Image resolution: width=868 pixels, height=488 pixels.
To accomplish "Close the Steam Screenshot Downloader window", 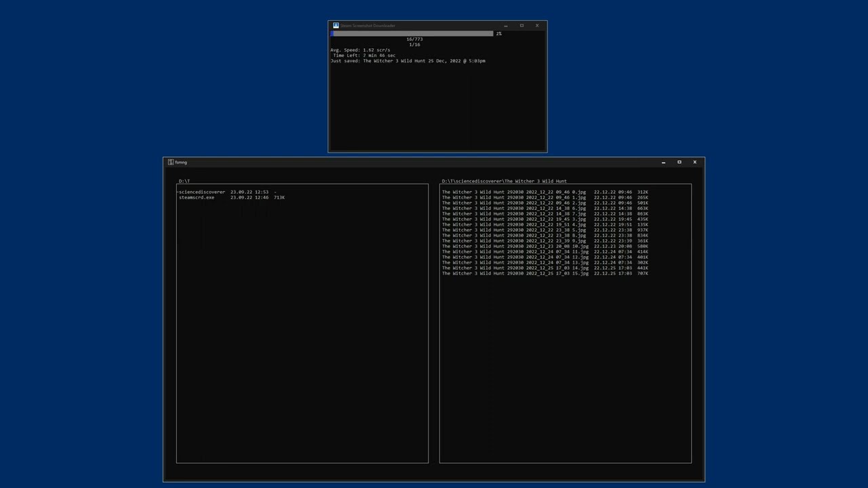I will [x=537, y=26].
